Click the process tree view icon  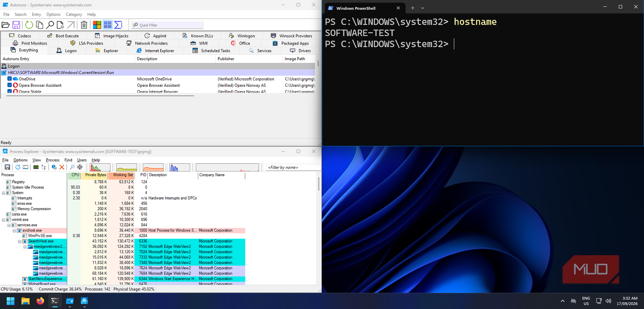(43, 167)
